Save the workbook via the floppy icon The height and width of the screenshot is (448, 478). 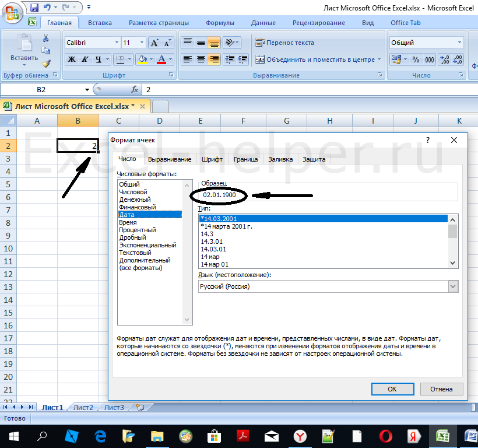click(34, 8)
